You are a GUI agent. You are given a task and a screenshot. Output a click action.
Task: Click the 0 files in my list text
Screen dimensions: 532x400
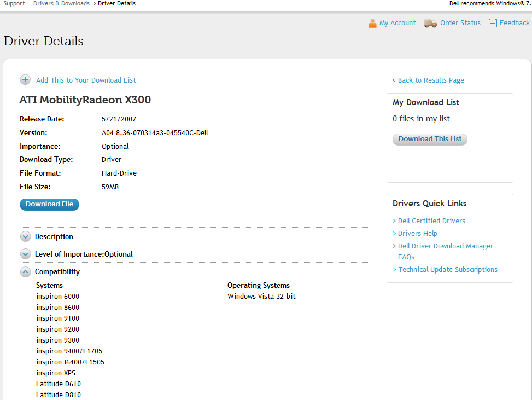point(421,119)
